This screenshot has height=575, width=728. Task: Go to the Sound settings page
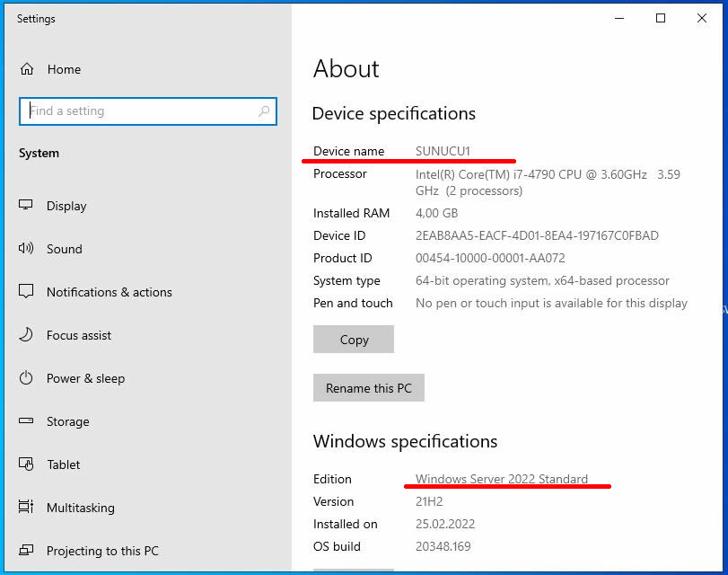pos(65,249)
